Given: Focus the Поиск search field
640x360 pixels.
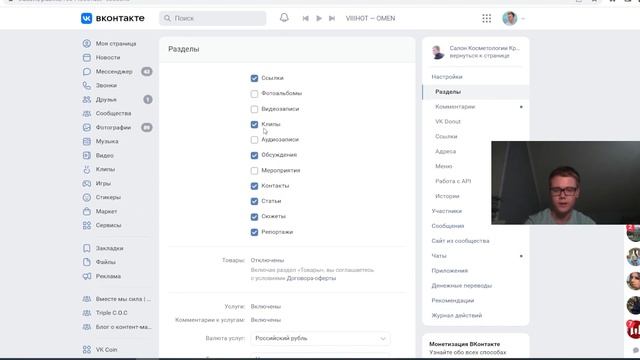Looking at the screenshot, I should point(213,18).
